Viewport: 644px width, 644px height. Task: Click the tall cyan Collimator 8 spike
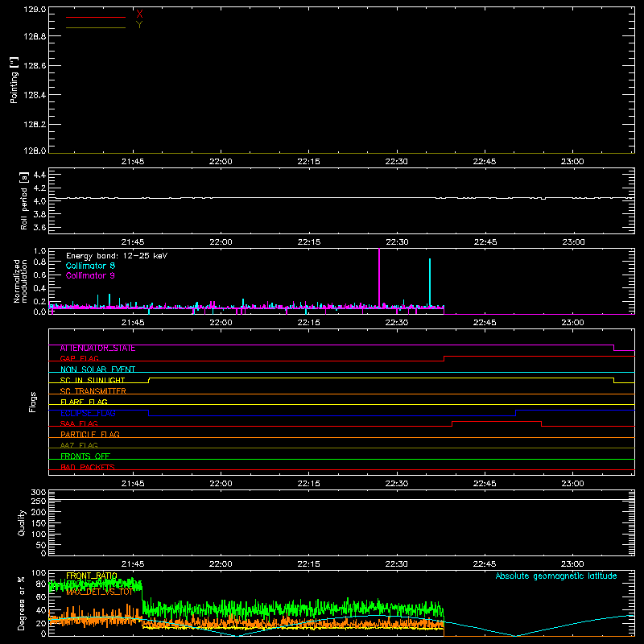(x=430, y=283)
